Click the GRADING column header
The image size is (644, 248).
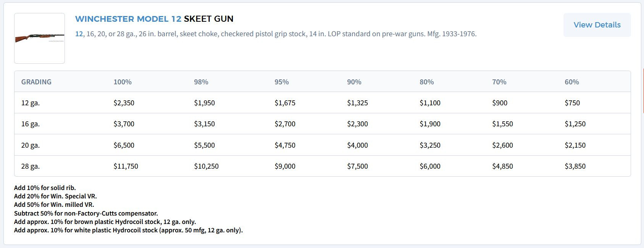pos(36,82)
